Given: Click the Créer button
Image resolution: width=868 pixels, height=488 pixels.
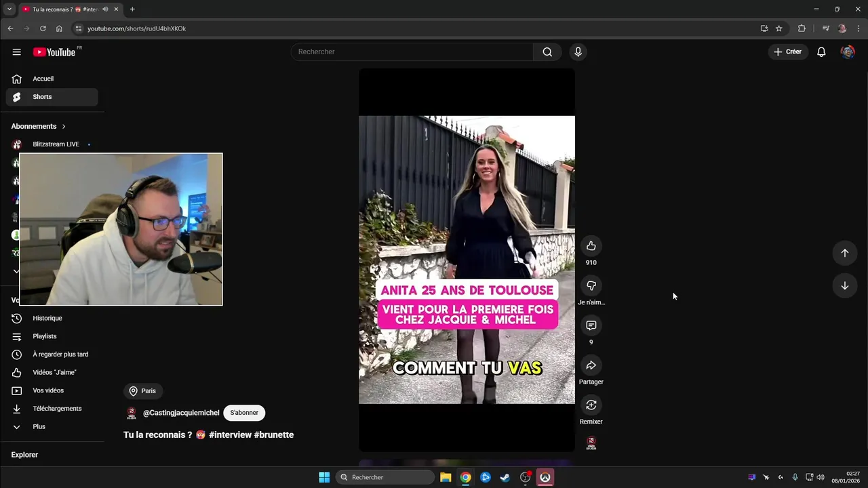Looking at the screenshot, I should [787, 52].
